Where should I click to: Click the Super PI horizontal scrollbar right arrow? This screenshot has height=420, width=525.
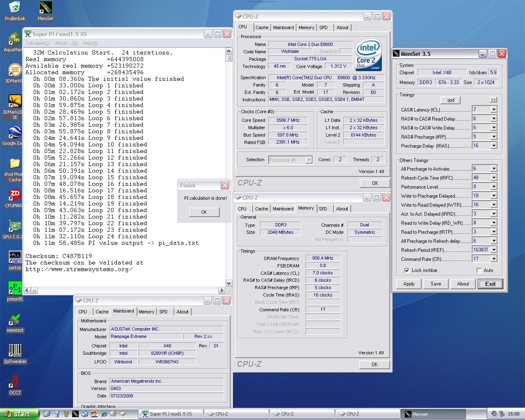coord(222,290)
